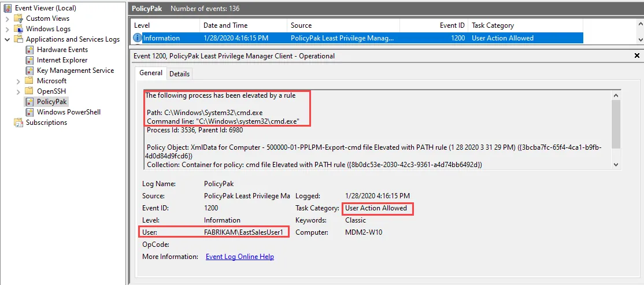The width and height of the screenshot is (644, 285).
Task: Switch to the Details tab
Action: tap(179, 73)
